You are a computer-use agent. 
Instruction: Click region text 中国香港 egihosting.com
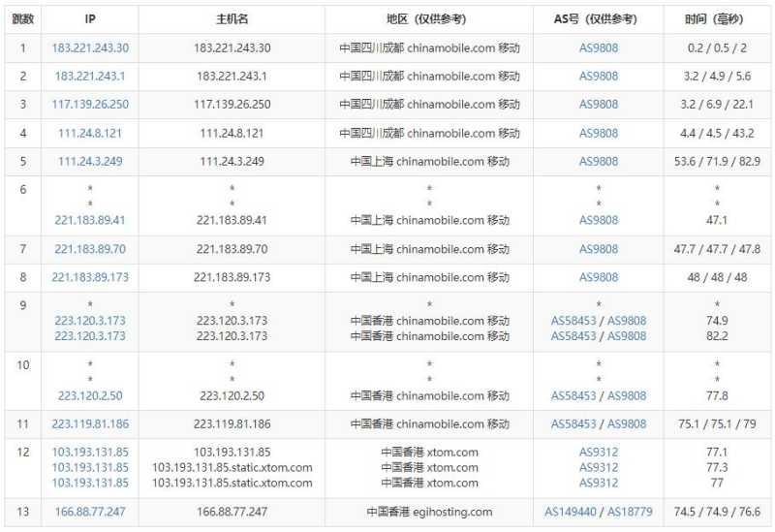[429, 512]
